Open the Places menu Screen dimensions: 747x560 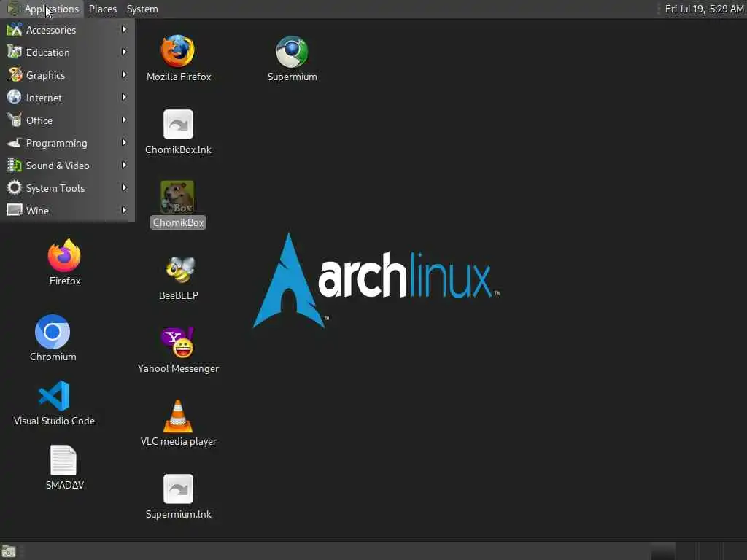102,9
